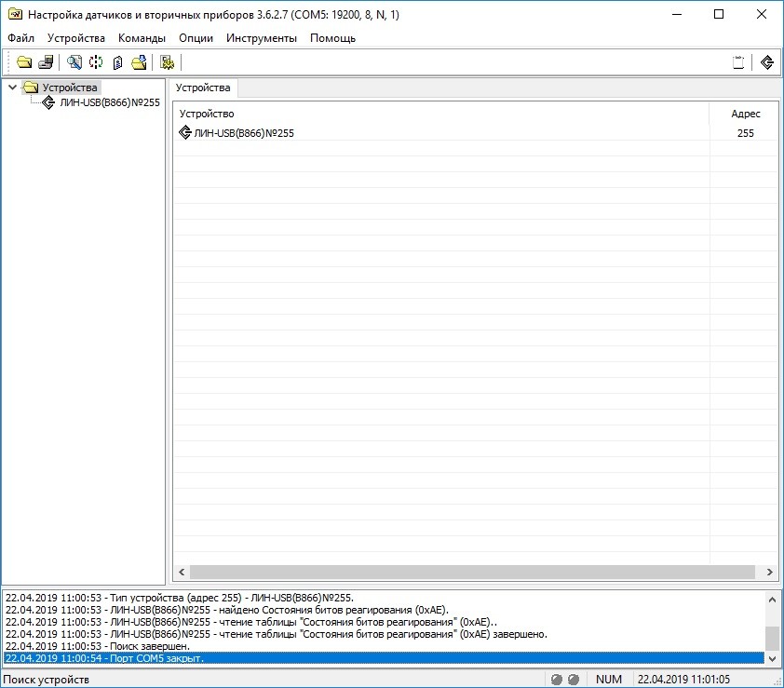
Task: Open the Инструменты menu
Action: (262, 38)
